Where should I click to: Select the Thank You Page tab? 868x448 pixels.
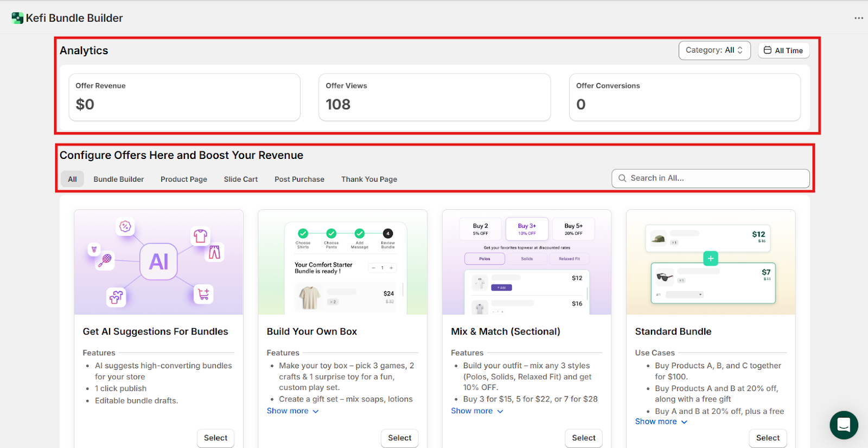(x=369, y=179)
